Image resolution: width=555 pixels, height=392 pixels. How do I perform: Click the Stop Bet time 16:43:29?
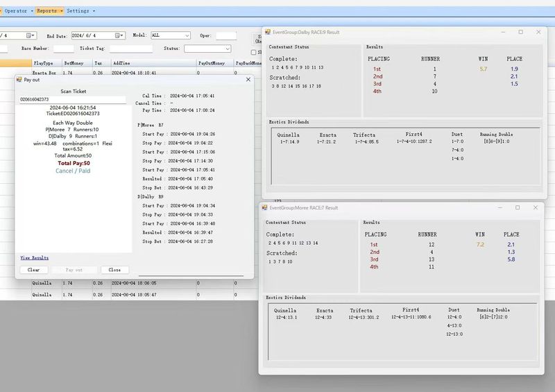coord(190,188)
